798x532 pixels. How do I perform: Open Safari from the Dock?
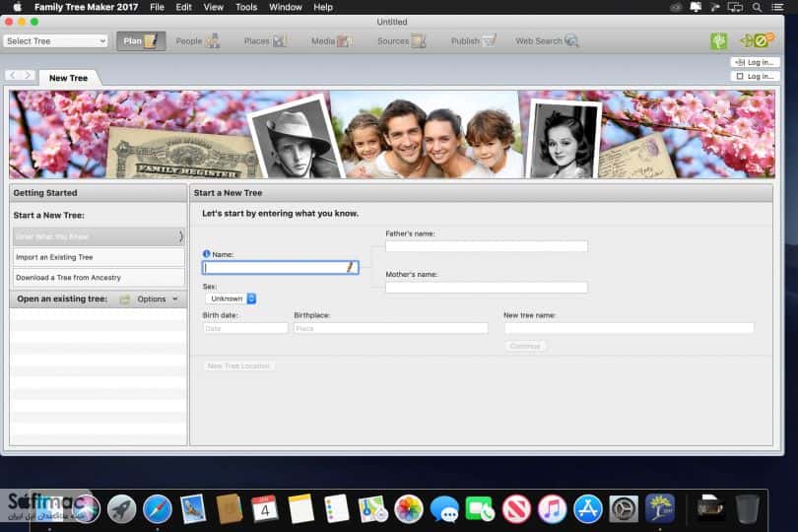click(158, 508)
